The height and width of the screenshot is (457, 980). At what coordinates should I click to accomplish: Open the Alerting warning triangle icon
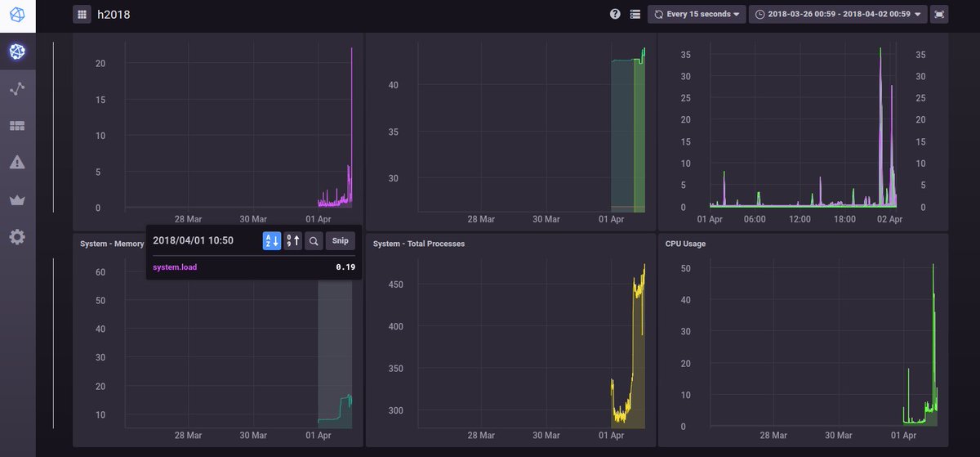point(17,163)
